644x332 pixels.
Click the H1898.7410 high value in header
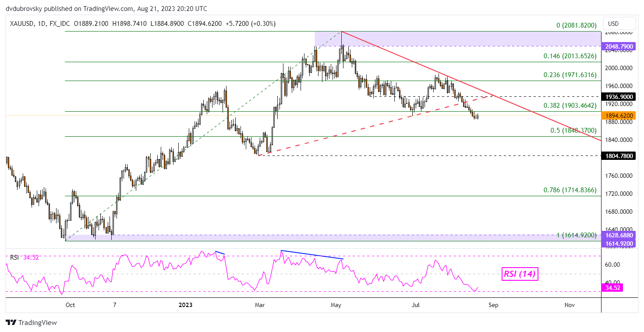130,24
